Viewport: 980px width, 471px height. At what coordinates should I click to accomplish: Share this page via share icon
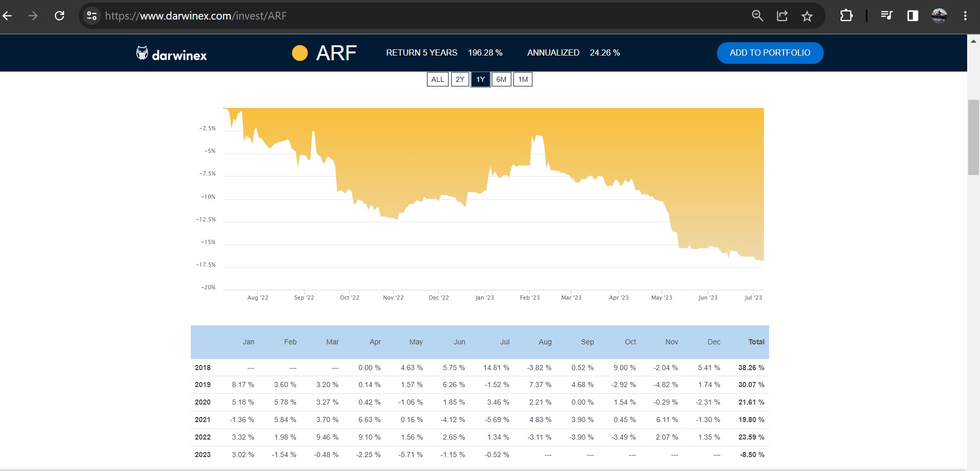(782, 16)
